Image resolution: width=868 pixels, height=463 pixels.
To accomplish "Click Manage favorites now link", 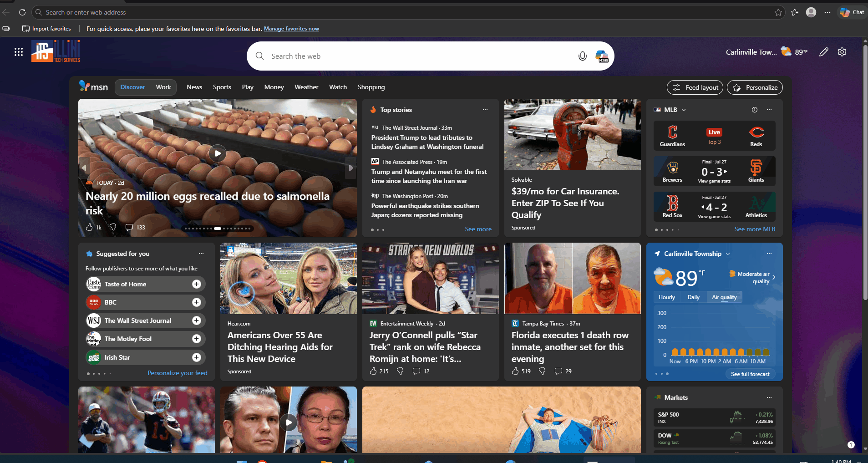I will tap(291, 29).
